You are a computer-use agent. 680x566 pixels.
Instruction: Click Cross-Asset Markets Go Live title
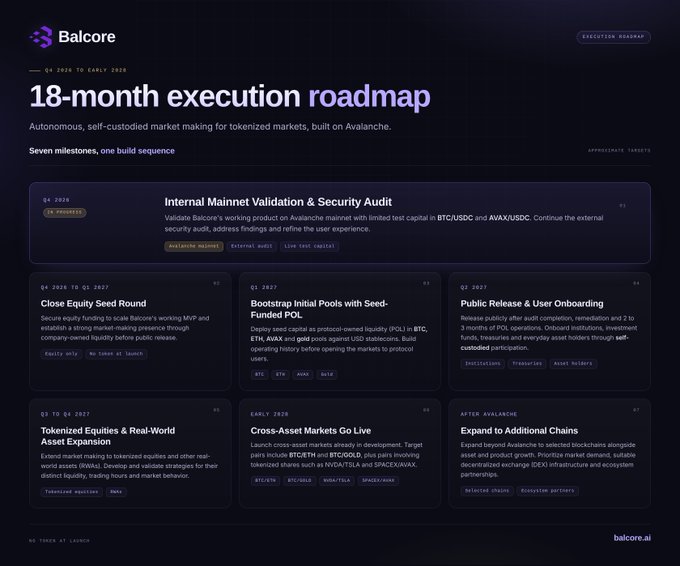click(311, 431)
